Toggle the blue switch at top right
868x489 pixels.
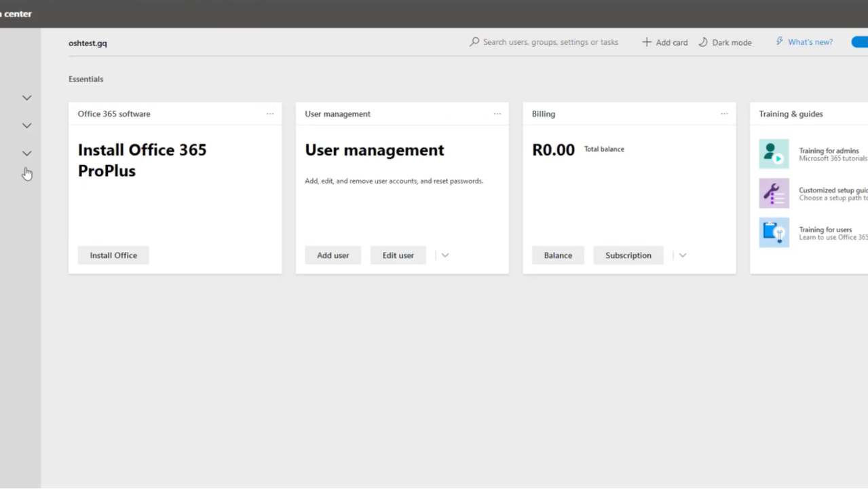point(860,42)
